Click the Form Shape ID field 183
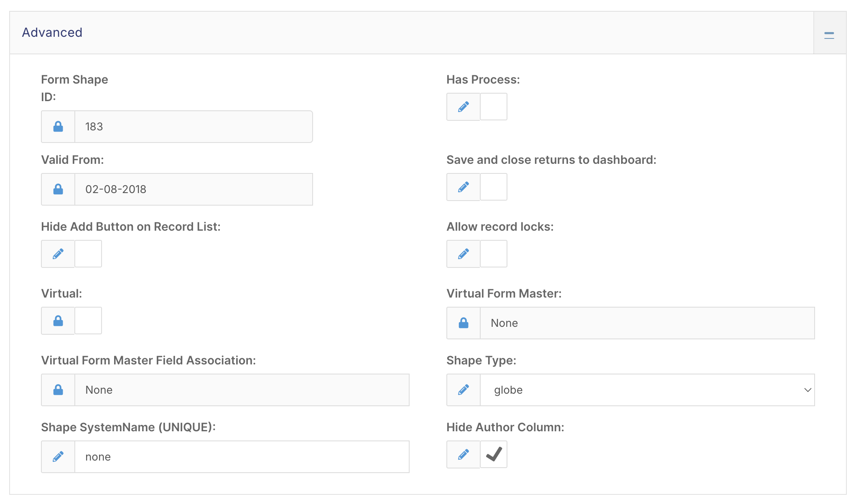Viewport: 856px width, 504px height. point(194,127)
